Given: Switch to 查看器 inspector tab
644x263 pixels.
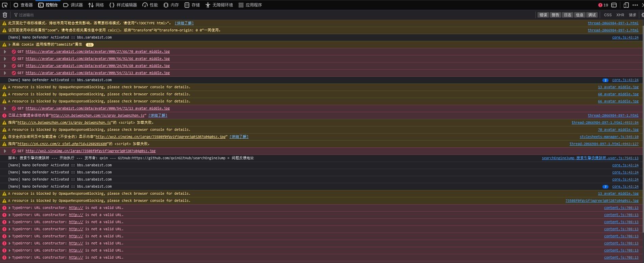Looking at the screenshot, I should tap(23, 5).
